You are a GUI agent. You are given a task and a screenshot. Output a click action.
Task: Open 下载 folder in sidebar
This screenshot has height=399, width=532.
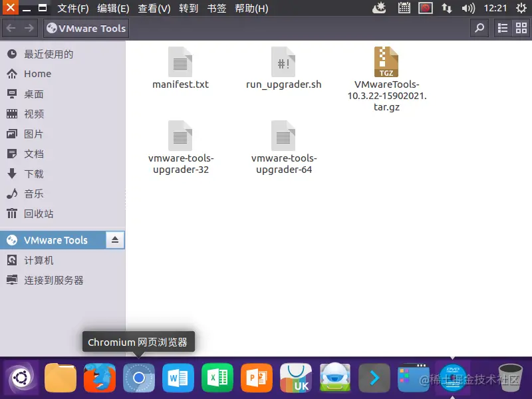point(63,174)
